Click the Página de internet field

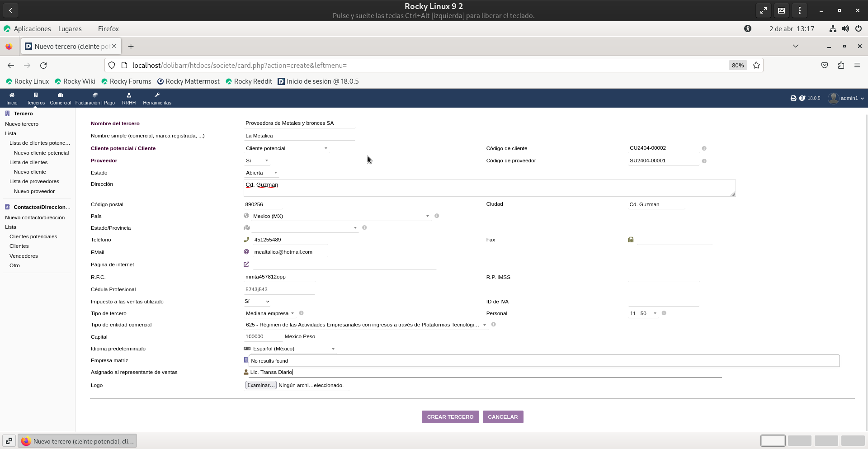coord(344,265)
